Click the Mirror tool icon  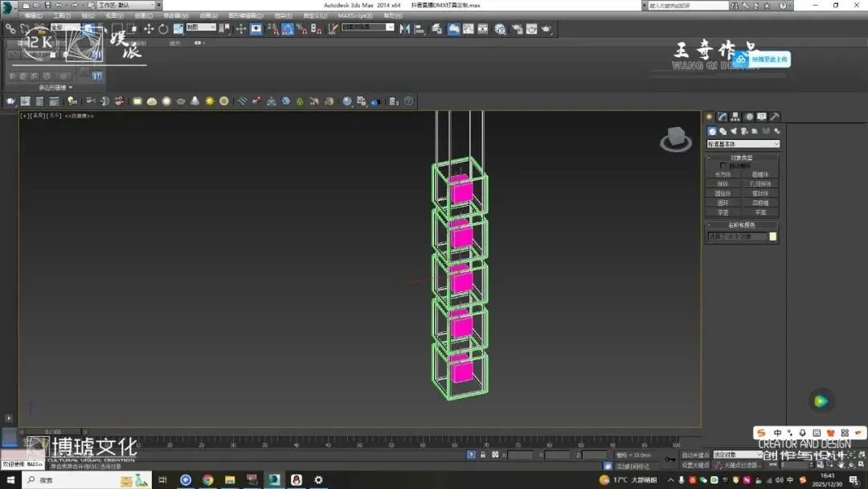tap(404, 29)
